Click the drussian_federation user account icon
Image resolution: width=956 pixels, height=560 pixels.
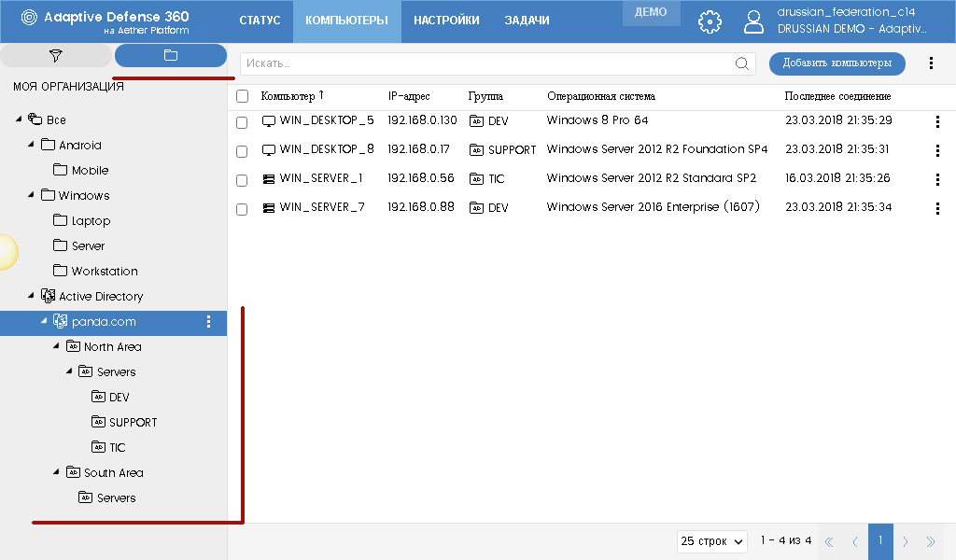click(754, 21)
